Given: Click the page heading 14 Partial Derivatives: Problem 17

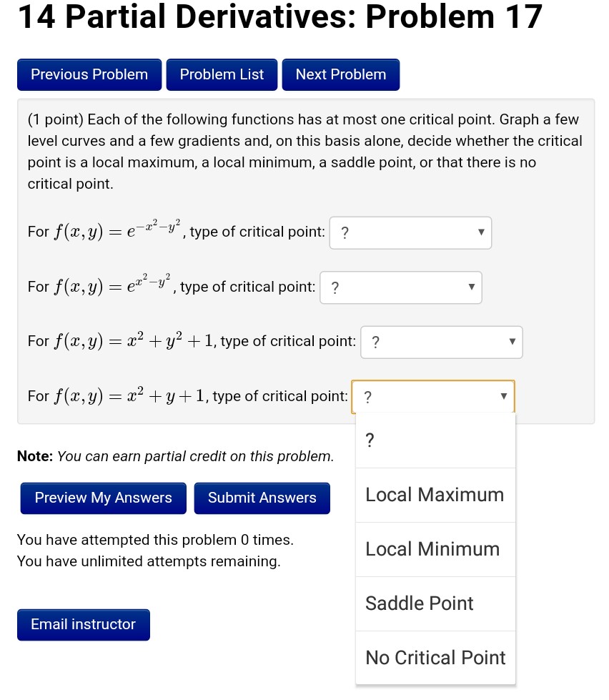Looking at the screenshot, I should (x=279, y=17).
